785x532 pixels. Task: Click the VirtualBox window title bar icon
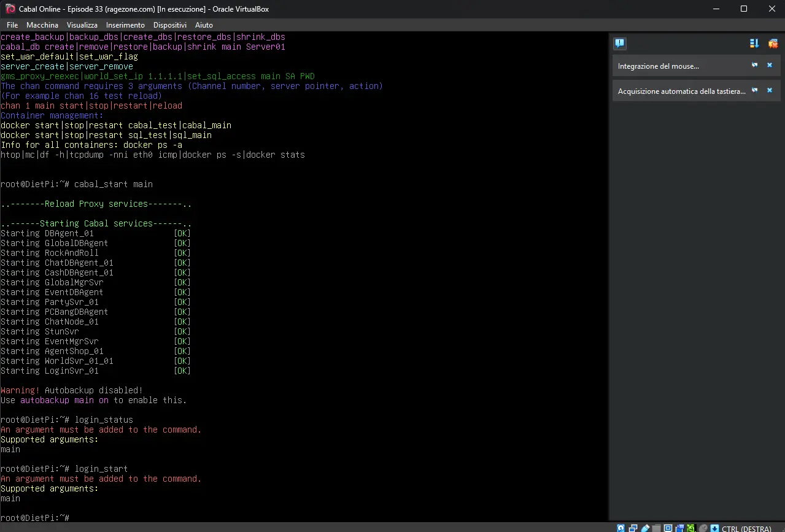coord(10,9)
